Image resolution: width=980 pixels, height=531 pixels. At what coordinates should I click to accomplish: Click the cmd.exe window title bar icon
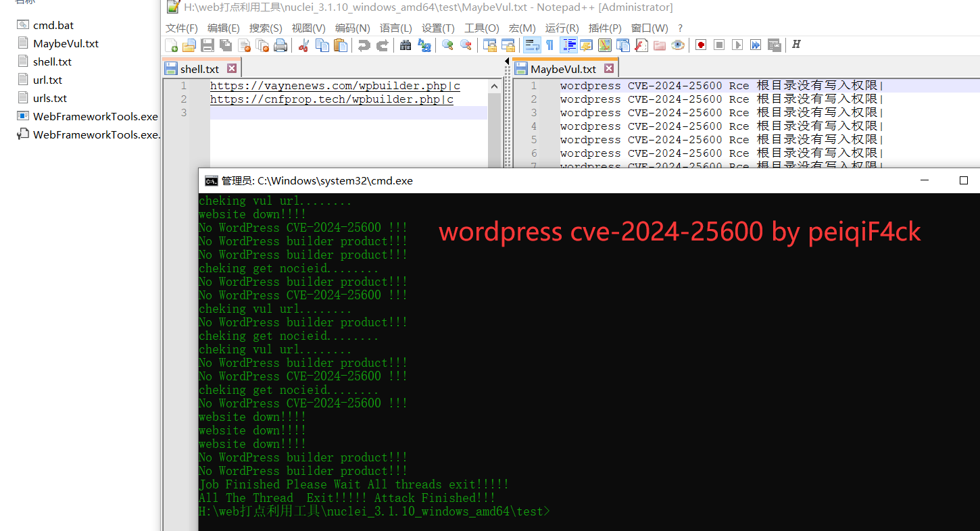pyautogui.click(x=212, y=180)
